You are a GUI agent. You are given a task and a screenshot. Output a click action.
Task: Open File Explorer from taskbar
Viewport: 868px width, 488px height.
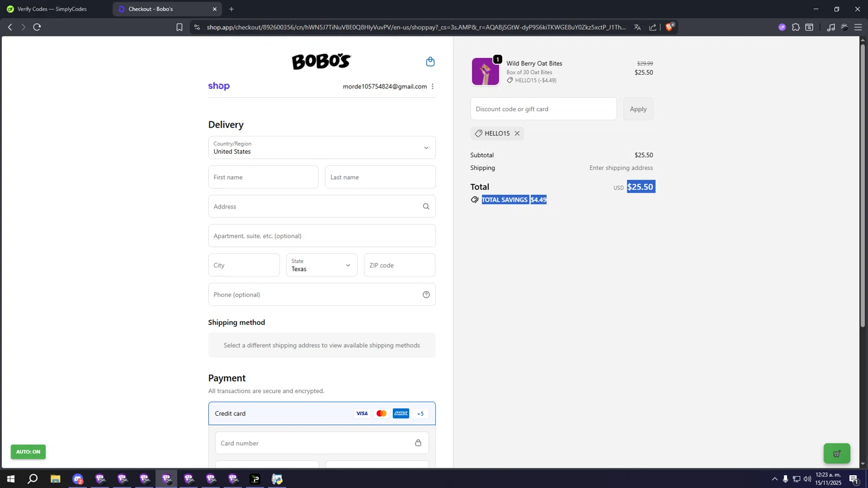coord(56,479)
